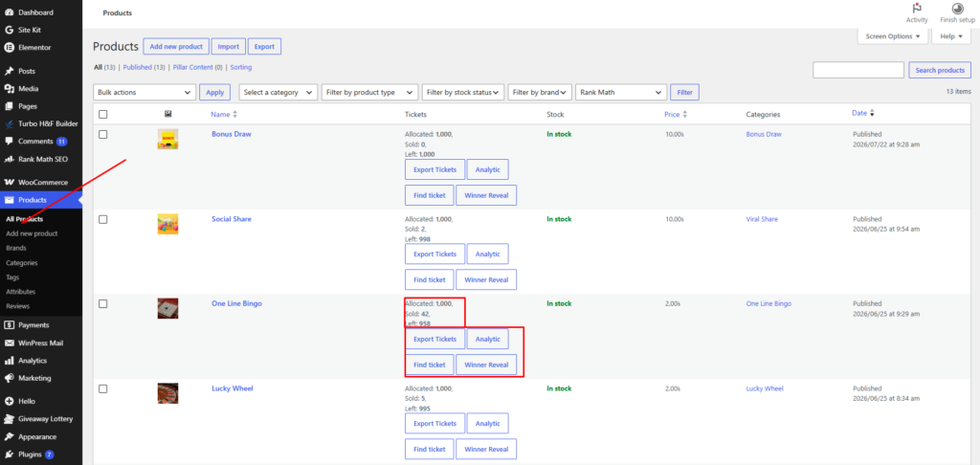Click the Comments speech bubble icon
The height and width of the screenshot is (465, 980).
(x=10, y=142)
